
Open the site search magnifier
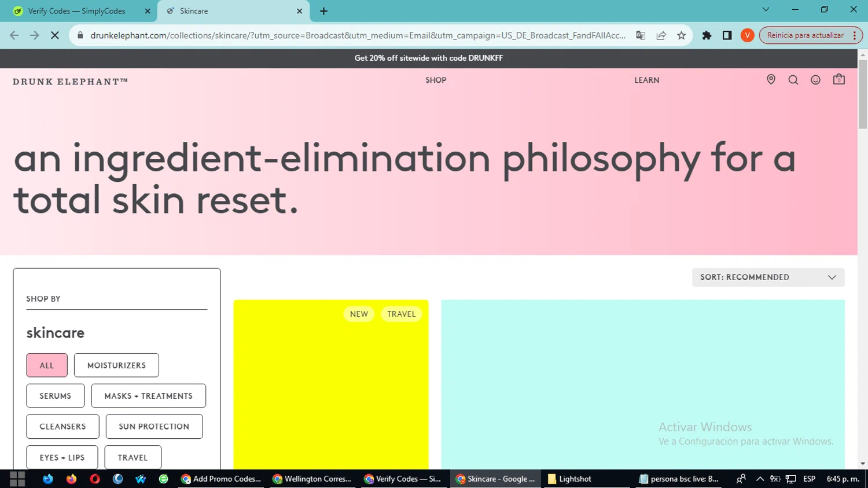click(793, 80)
